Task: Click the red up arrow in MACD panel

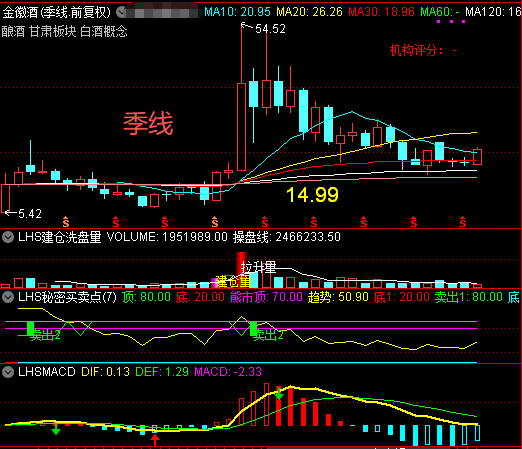Action: (155, 439)
